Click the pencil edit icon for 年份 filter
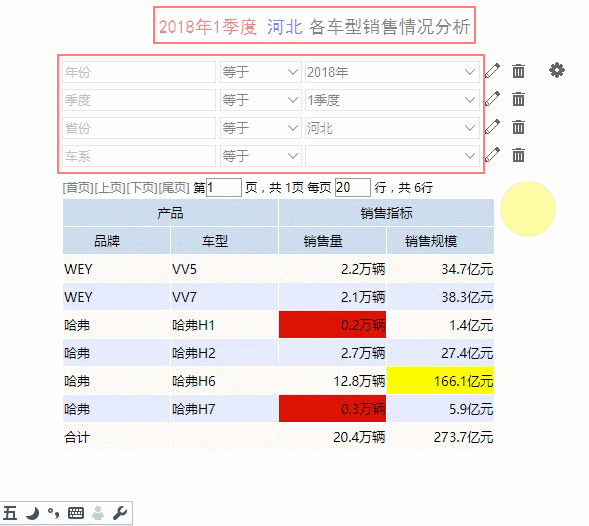589x526 pixels. pyautogui.click(x=492, y=71)
